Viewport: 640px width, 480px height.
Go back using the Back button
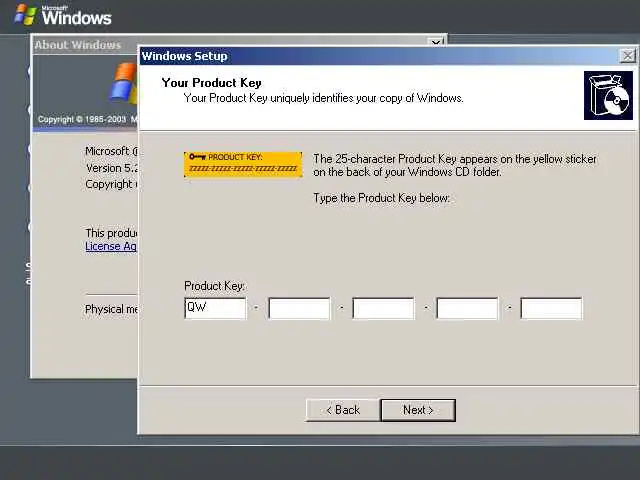click(343, 410)
